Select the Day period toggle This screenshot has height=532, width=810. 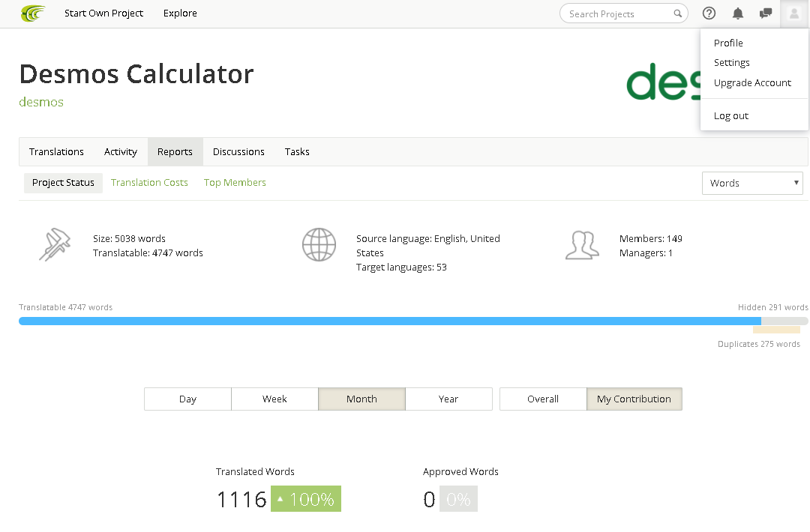(187, 399)
